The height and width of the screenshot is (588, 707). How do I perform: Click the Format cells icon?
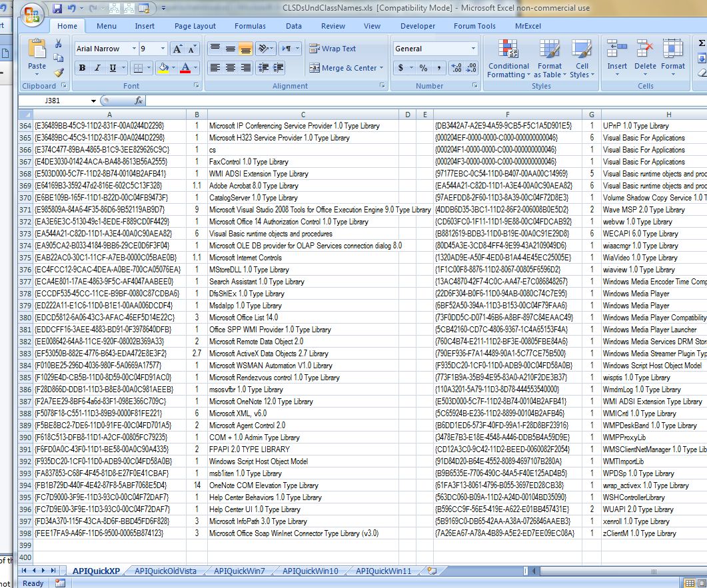tap(673, 49)
